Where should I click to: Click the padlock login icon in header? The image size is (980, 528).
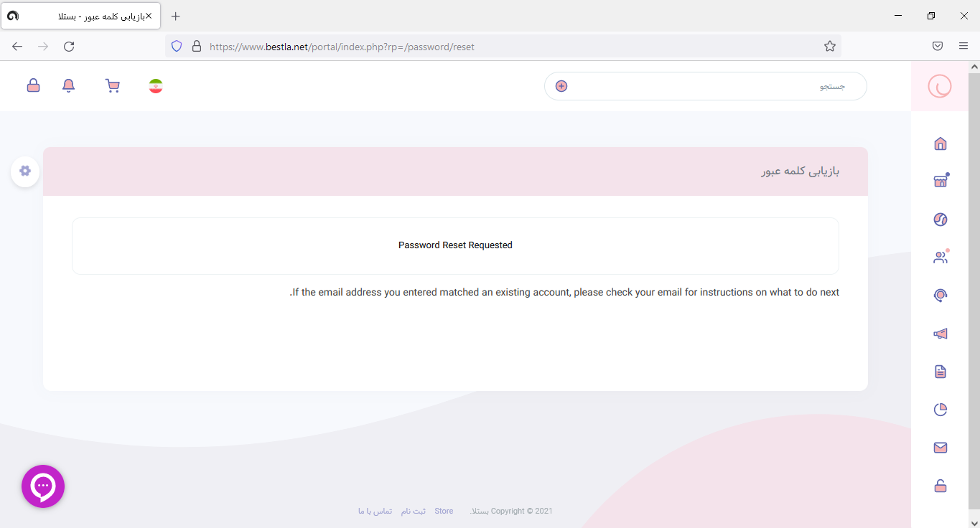click(33, 85)
